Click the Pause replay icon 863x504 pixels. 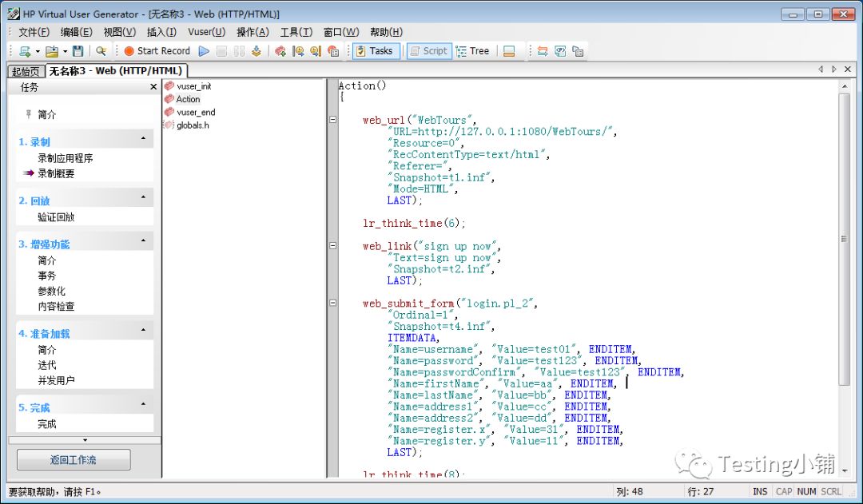[x=239, y=51]
